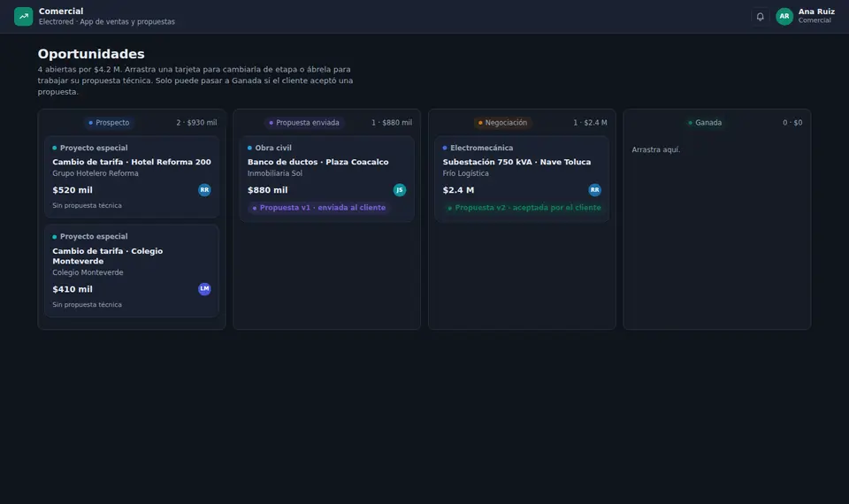Screen dimensions: 849x504
Task: Click the Negociación stage label
Action: [502, 123]
